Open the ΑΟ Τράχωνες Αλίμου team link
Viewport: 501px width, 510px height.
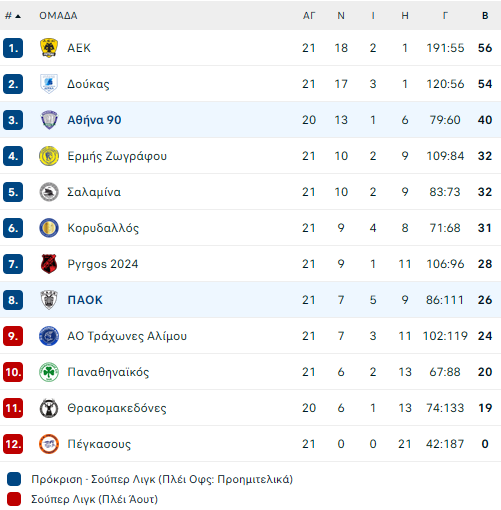coord(127,336)
